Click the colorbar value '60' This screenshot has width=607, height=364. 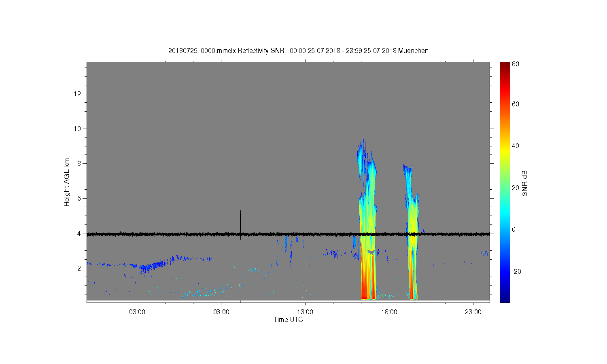(516, 104)
